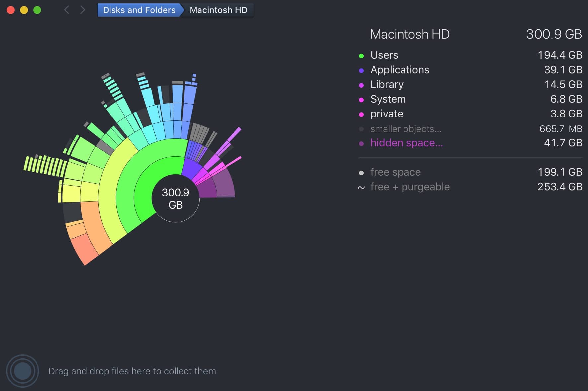Click the 6.8 GB System size value

[566, 99]
